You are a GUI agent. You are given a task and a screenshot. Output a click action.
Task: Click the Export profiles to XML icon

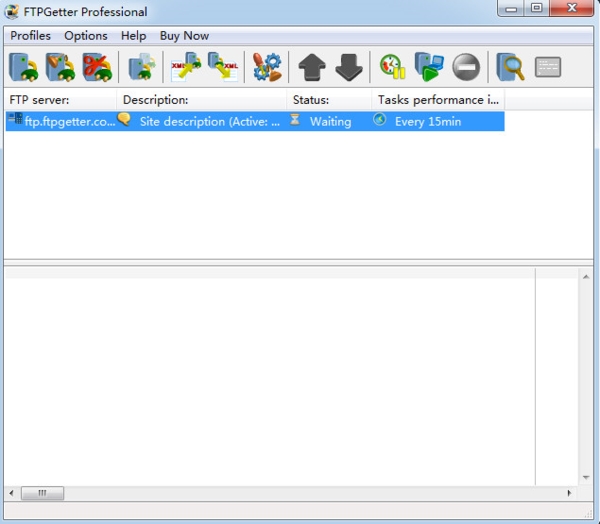point(223,67)
